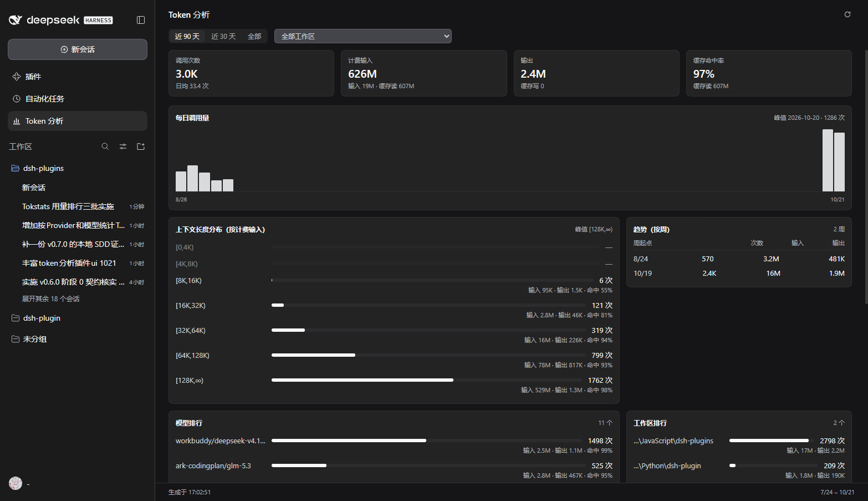Image resolution: width=868 pixels, height=501 pixels.
Task: Open conversation 实施 v0.6.0 阶段 0 契约核实
Action: pos(78,282)
